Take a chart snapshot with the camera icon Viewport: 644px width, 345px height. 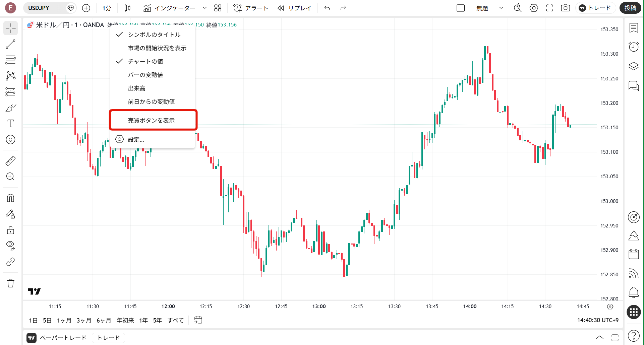point(565,8)
